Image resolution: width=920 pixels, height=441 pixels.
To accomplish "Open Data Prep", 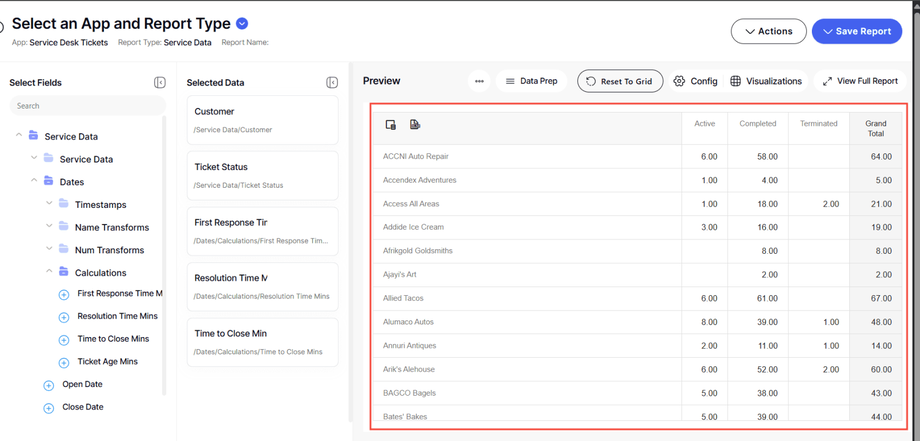I will (531, 81).
